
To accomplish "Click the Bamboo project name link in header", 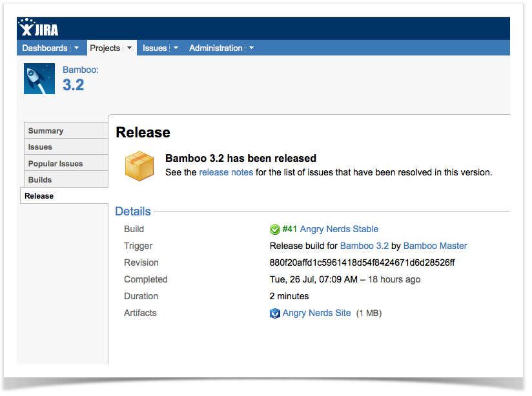I will point(80,70).
